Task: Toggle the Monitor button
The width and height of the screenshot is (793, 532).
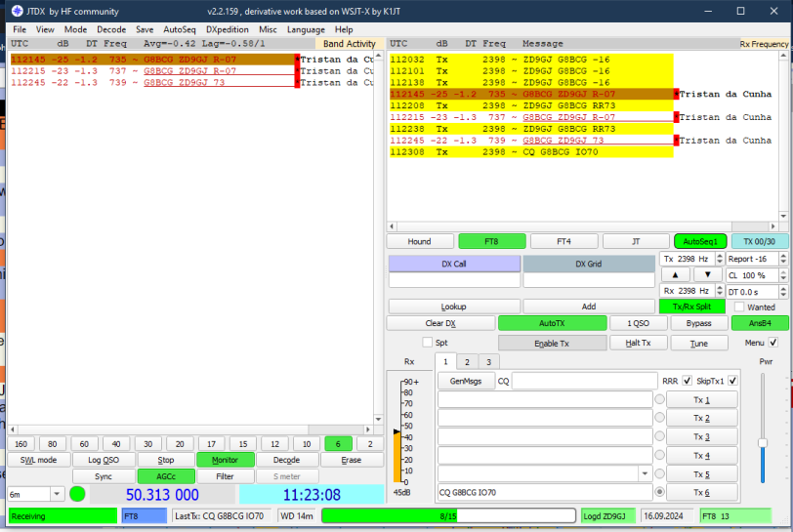Action: pos(225,460)
